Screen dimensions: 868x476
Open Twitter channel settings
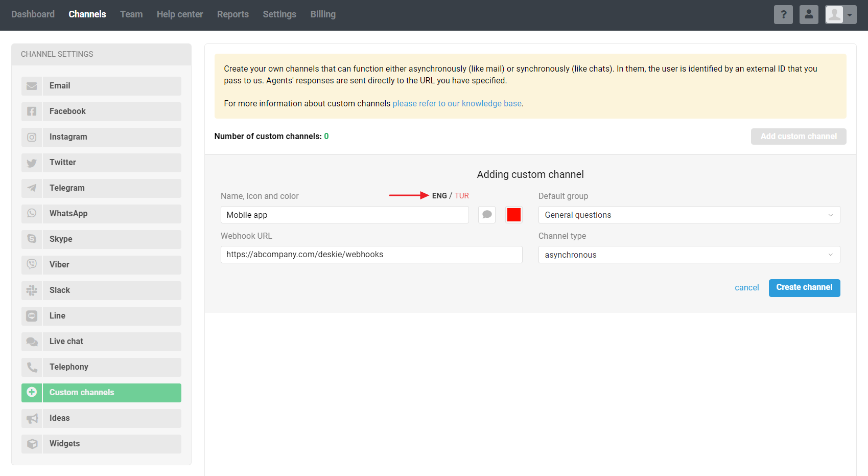pyautogui.click(x=101, y=163)
